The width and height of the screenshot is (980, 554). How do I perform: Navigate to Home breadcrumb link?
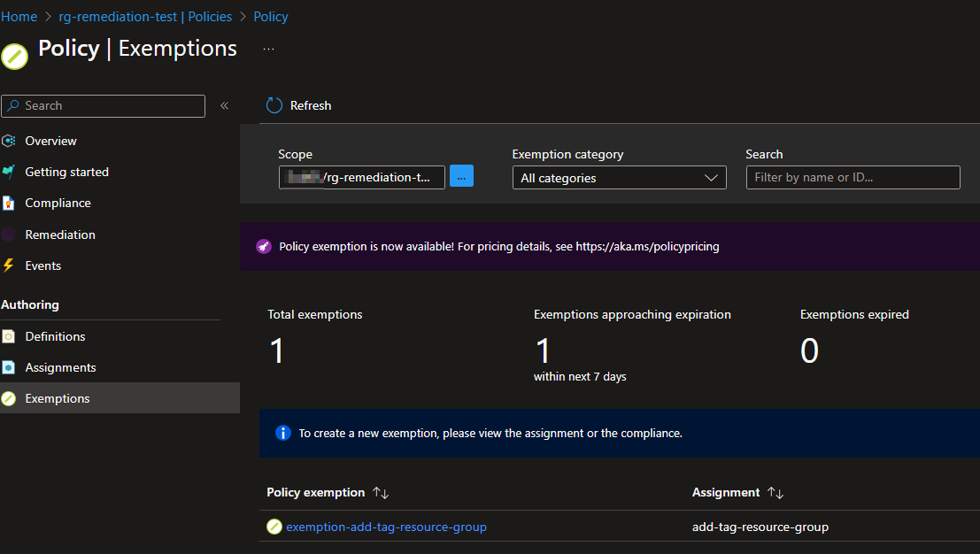(19, 17)
